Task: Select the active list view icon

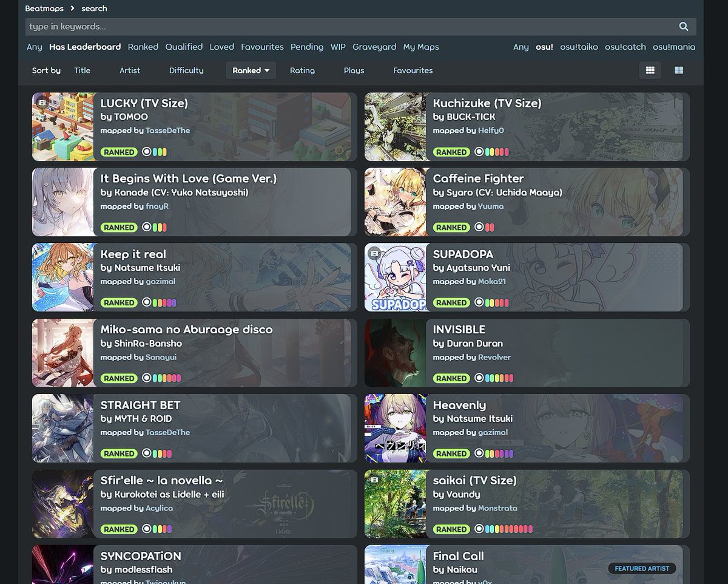Action: click(650, 70)
